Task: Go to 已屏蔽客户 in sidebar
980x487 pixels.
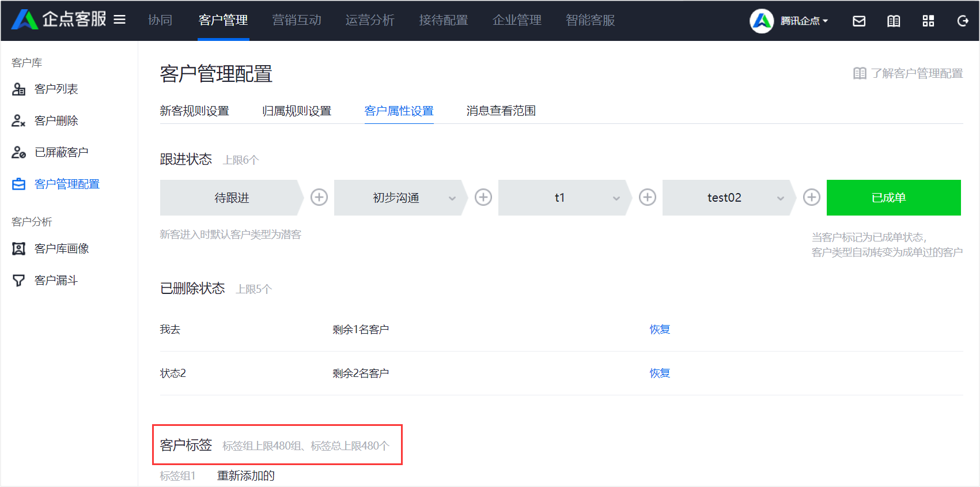Action: 61,152
